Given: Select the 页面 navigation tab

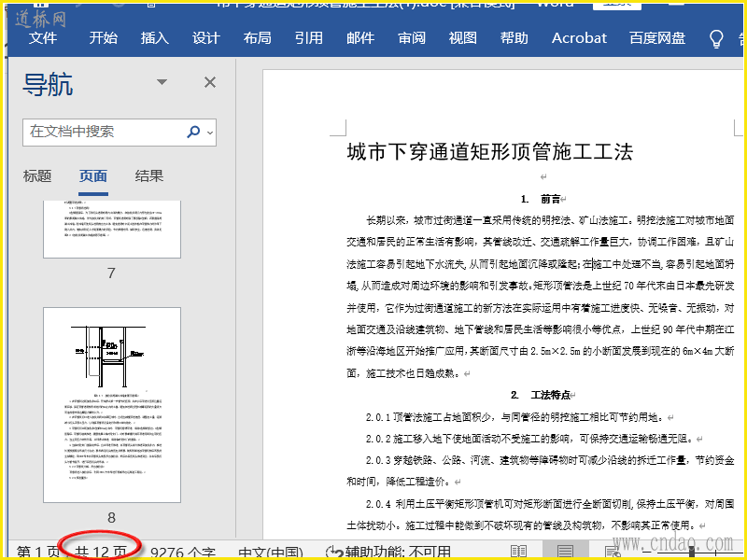Looking at the screenshot, I should [93, 176].
